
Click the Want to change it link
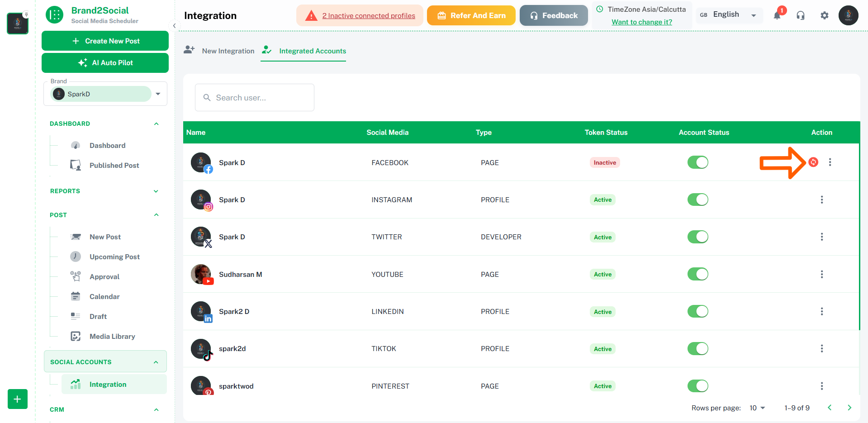(641, 22)
